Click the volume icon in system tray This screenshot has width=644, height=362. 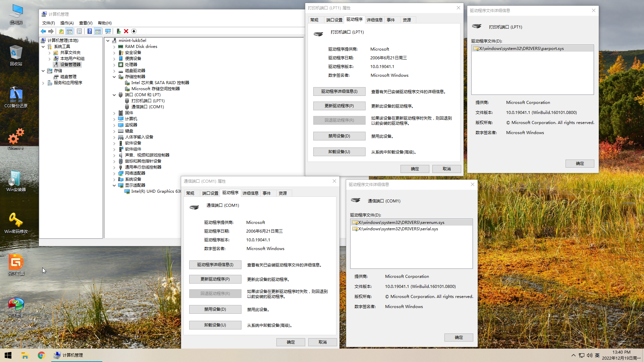tap(589, 355)
